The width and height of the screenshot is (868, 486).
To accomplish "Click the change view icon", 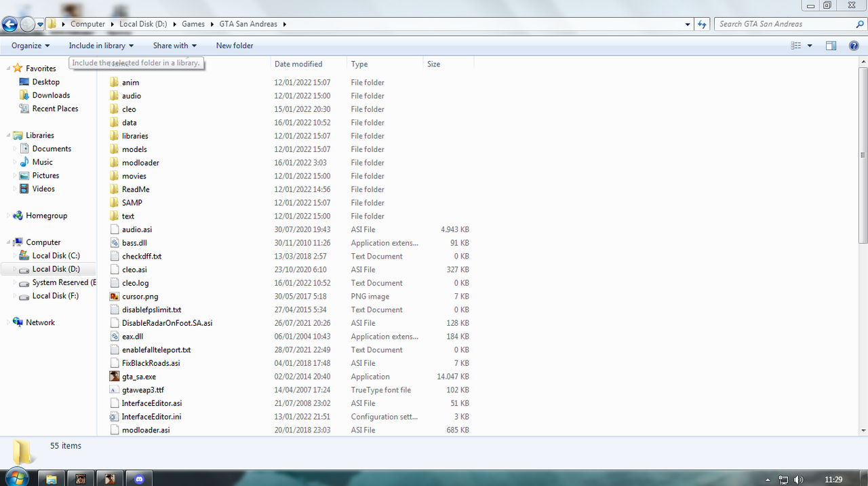I will (796, 45).
